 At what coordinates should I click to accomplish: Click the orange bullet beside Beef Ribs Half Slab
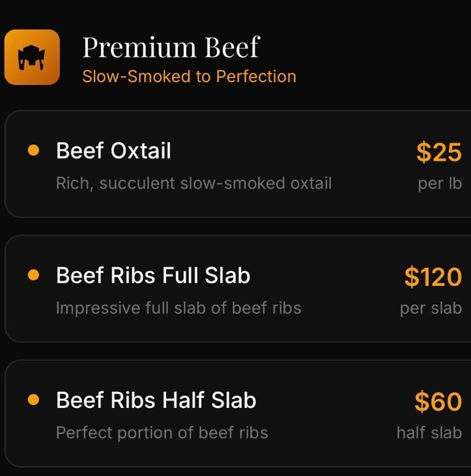tap(34, 400)
